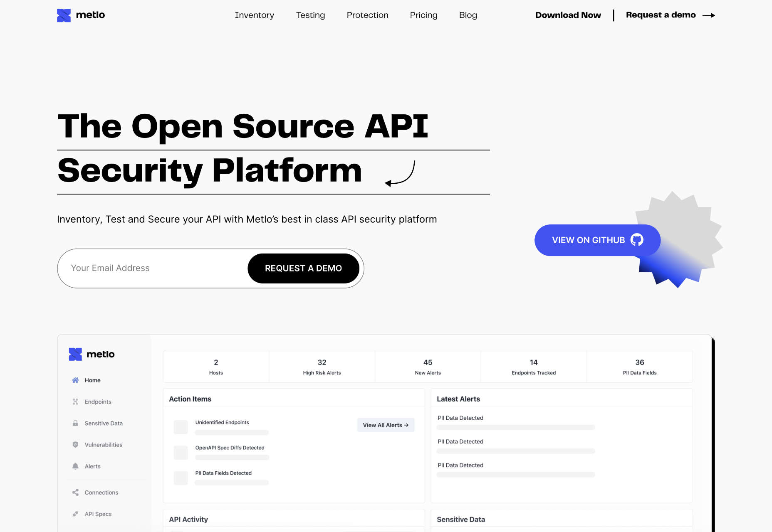Image resolution: width=772 pixels, height=532 pixels.
Task: Open the Blog link in navigation
Action: [468, 15]
